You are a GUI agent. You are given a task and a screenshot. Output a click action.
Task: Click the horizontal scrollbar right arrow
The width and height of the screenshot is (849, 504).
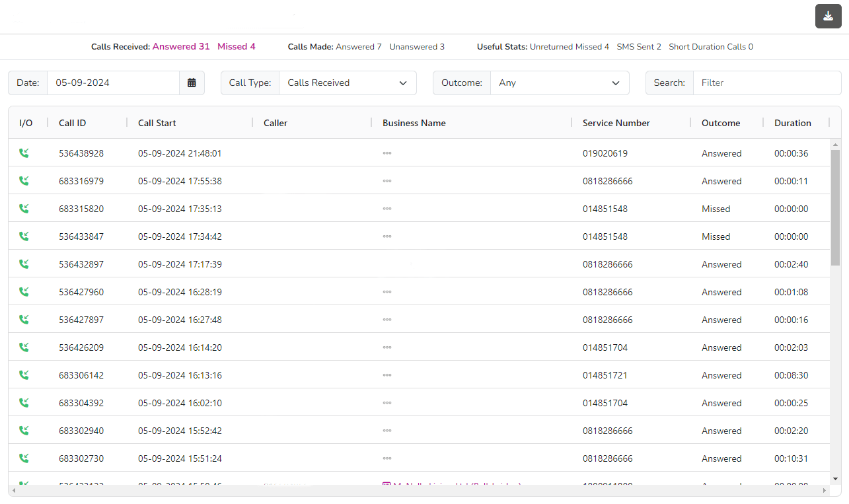824,491
